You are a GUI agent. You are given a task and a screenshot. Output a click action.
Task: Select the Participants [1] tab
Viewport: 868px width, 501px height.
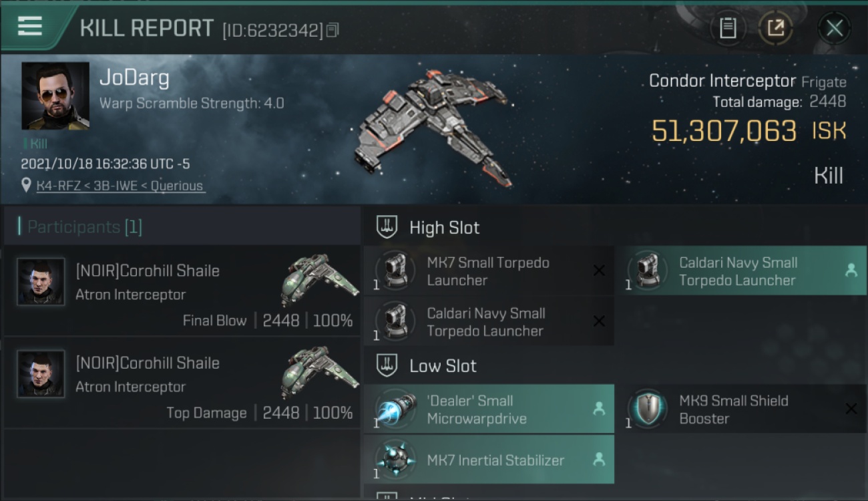pos(80,227)
